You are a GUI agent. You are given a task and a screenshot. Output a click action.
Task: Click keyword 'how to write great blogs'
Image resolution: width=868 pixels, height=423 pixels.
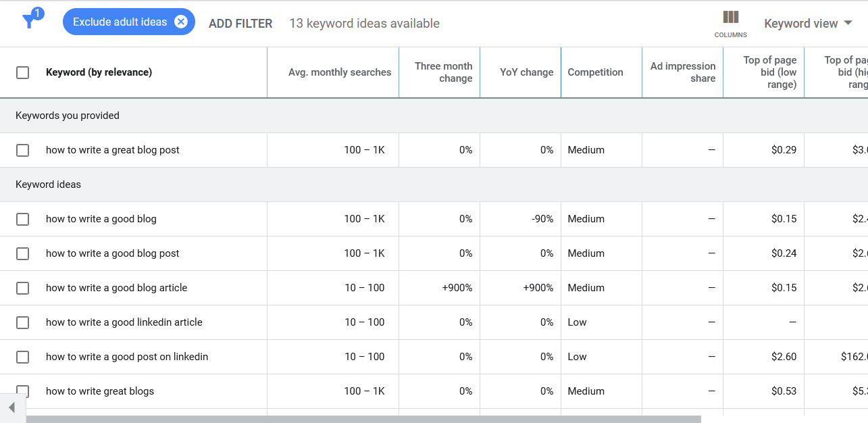coord(100,391)
